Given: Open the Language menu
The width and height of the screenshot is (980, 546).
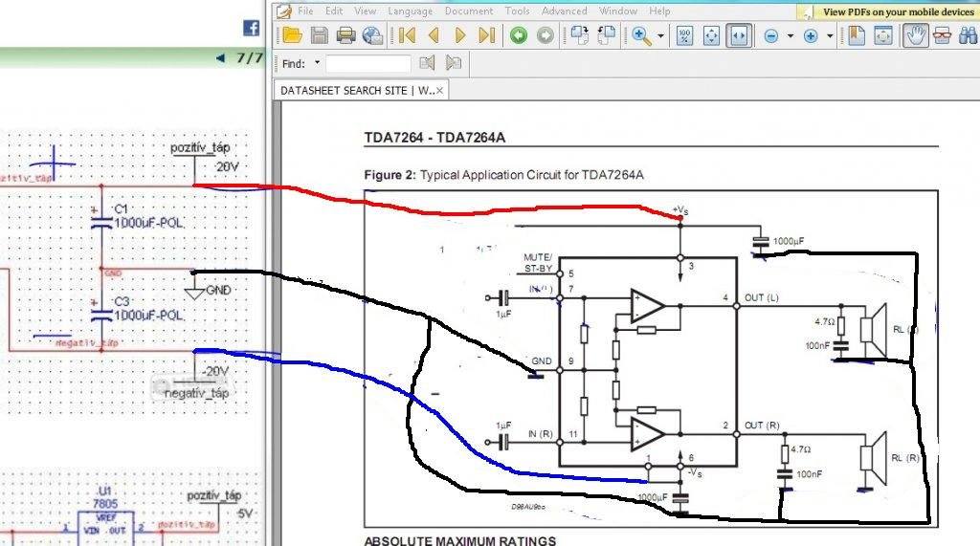Looking at the screenshot, I should pos(410,11).
